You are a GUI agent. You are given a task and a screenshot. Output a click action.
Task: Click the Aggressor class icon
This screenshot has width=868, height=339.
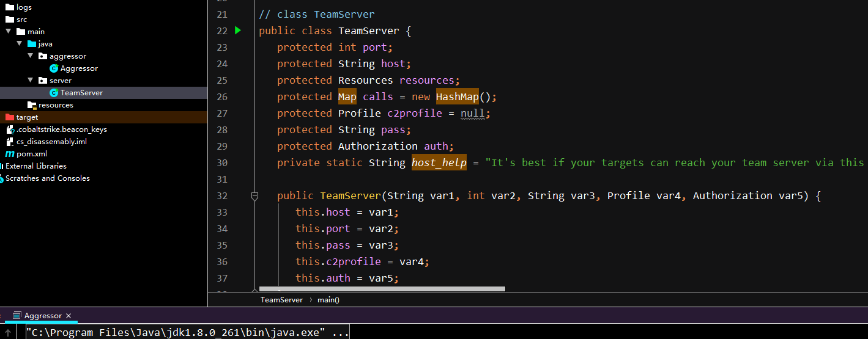54,68
